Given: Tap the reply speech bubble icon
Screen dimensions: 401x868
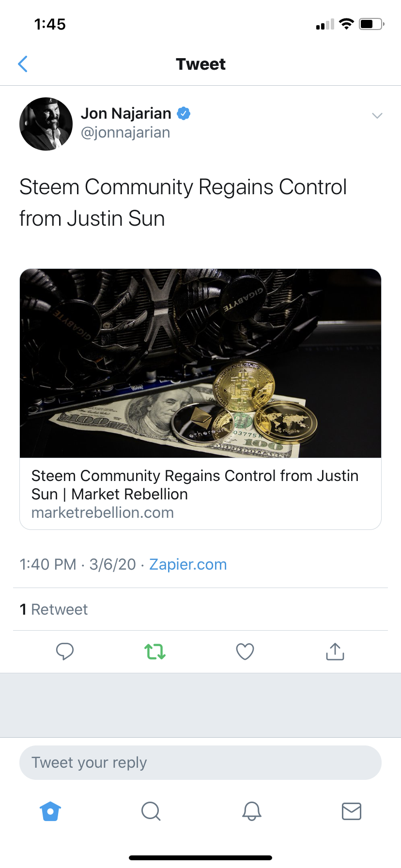Looking at the screenshot, I should tap(65, 651).
